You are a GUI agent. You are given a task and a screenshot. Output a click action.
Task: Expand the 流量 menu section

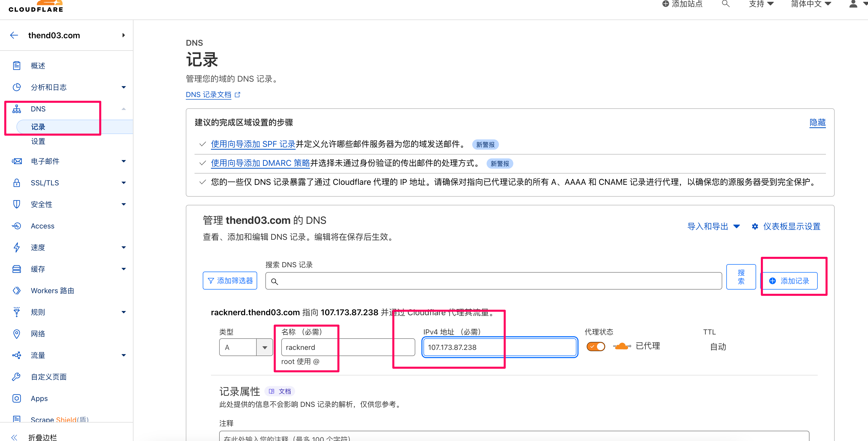(x=124, y=355)
